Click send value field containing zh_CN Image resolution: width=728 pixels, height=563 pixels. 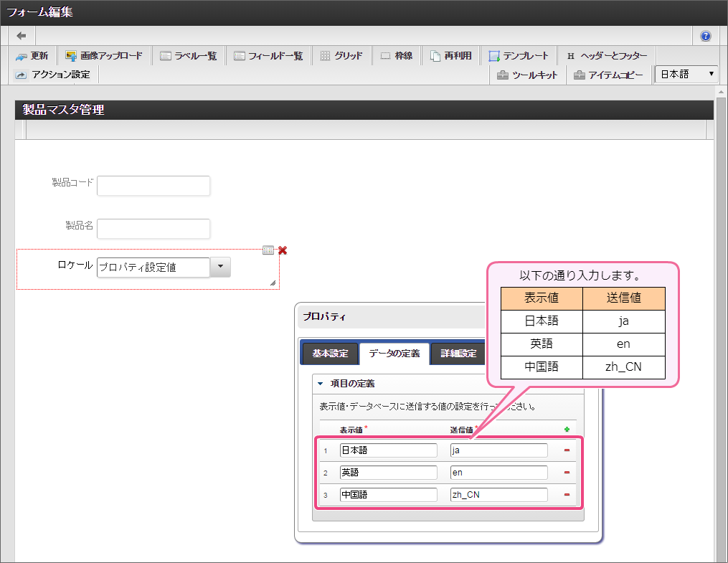click(499, 495)
